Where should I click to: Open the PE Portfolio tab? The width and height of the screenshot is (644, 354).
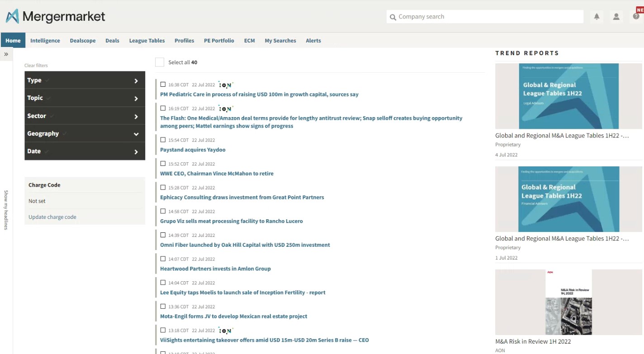point(219,41)
